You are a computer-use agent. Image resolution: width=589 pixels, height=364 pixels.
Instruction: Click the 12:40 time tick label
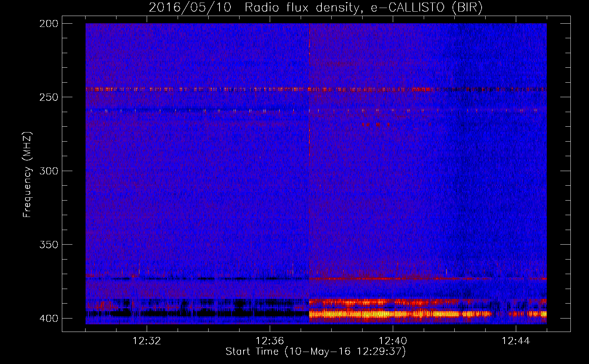coord(393,341)
